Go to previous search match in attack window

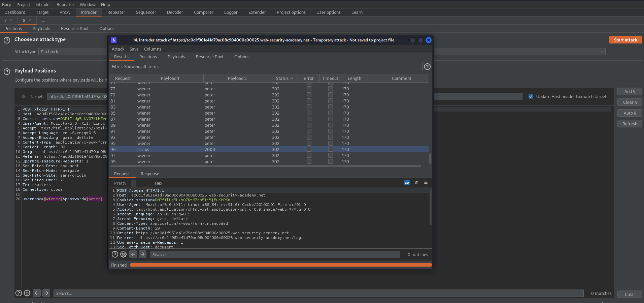[133, 254]
